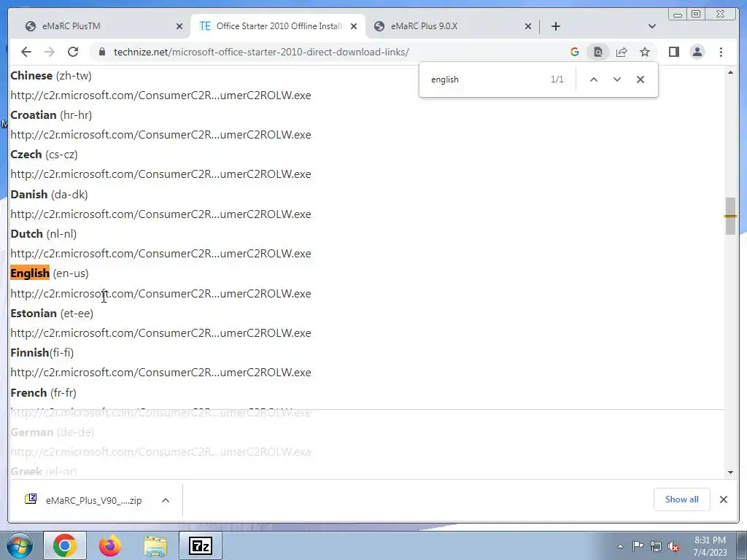Click the Danish (da-dk) heading
This screenshot has height=560, width=747.
coord(49,194)
